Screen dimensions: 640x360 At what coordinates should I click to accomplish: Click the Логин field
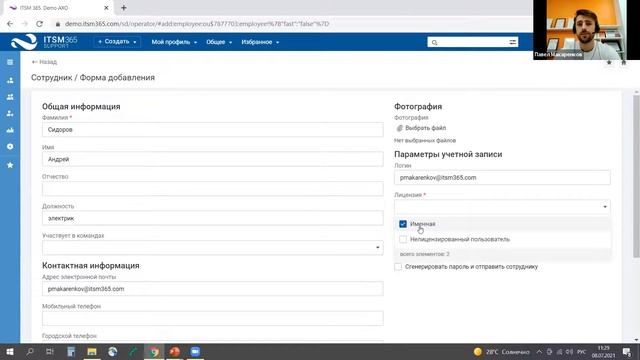[x=502, y=178]
